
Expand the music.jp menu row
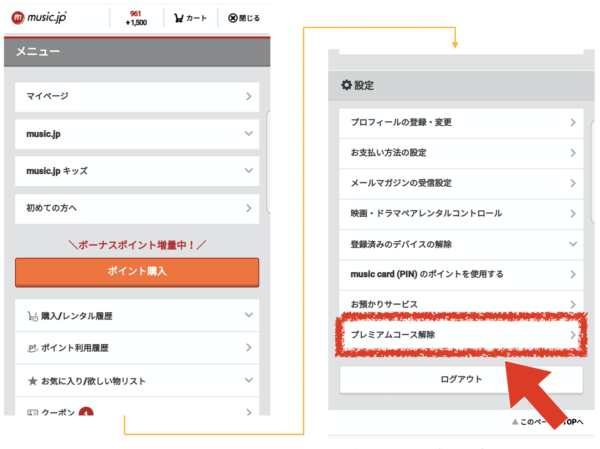coord(137,134)
